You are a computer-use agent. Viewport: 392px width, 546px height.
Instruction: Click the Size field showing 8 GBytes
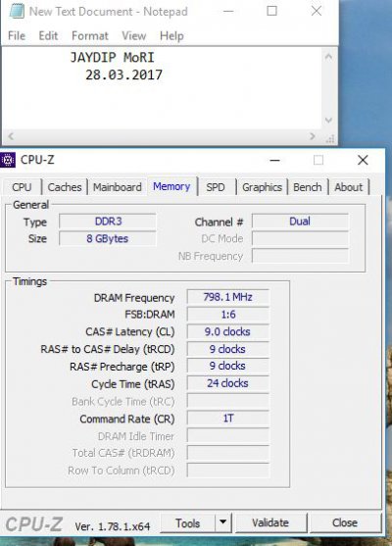click(x=108, y=238)
